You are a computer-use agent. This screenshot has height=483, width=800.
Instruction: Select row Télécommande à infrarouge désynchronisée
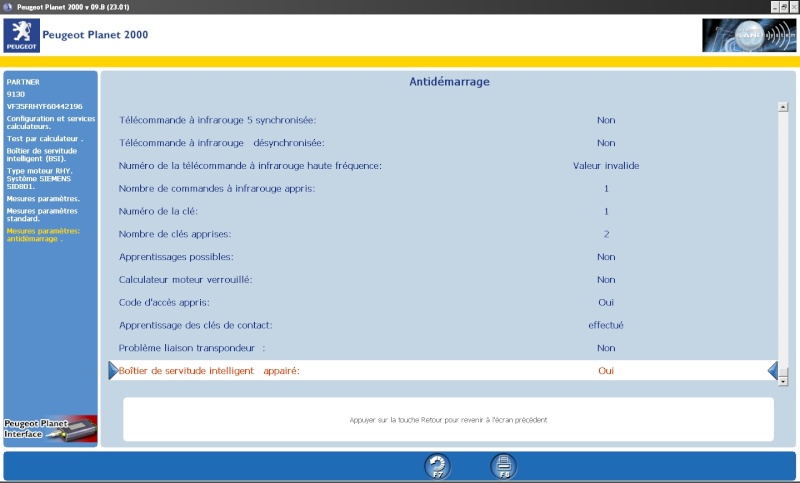pyautogui.click(x=443, y=143)
